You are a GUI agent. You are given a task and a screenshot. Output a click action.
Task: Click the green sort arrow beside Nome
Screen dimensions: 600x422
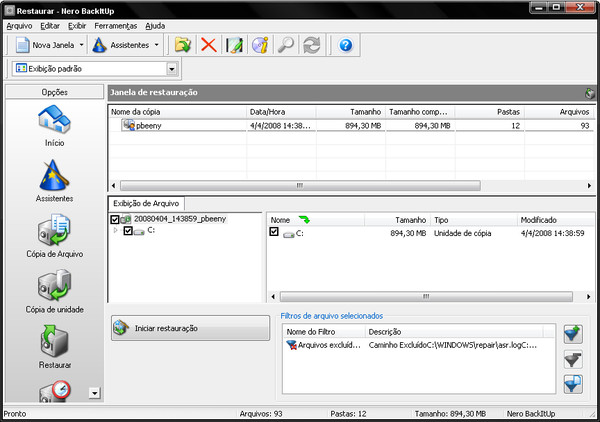click(x=304, y=220)
